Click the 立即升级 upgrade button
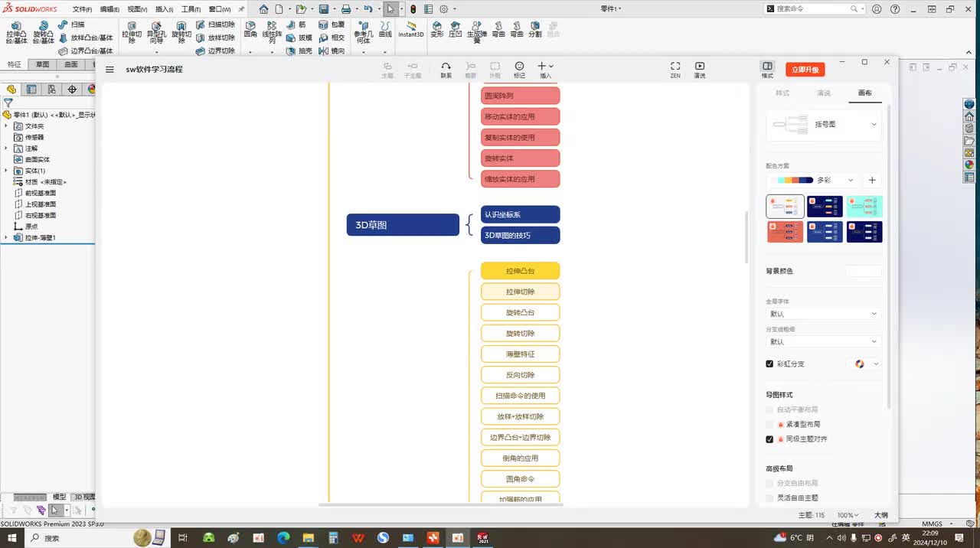 pyautogui.click(x=805, y=70)
